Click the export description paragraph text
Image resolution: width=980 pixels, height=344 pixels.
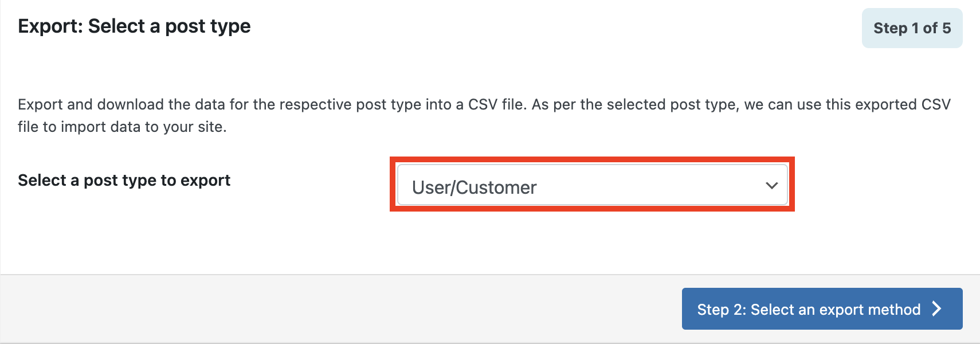484,115
